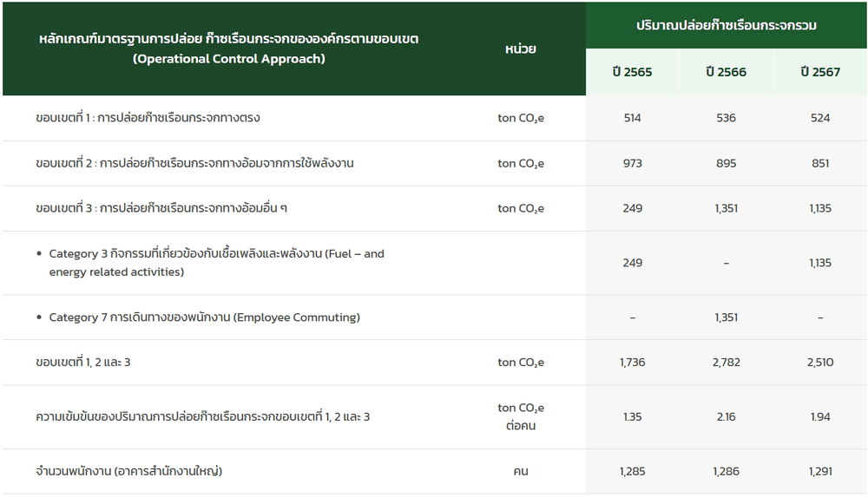Select intensity value '1.35'

pos(632,416)
